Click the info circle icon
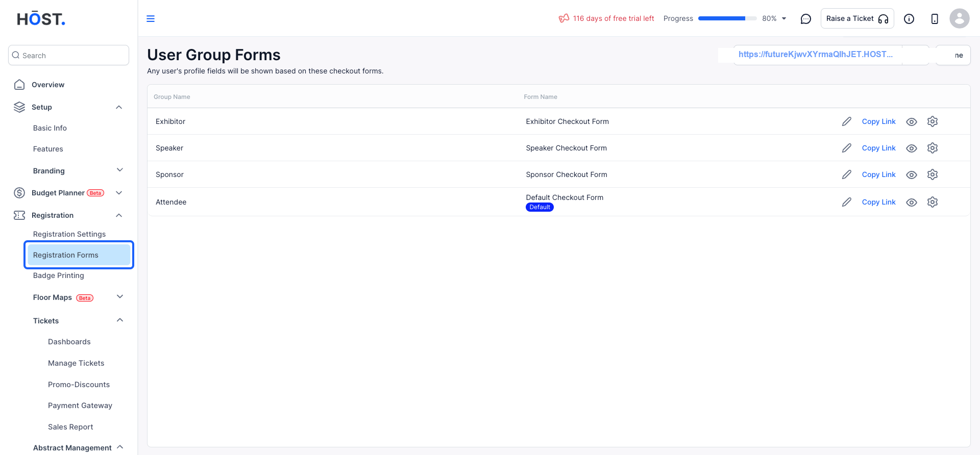The image size is (980, 455). (909, 19)
